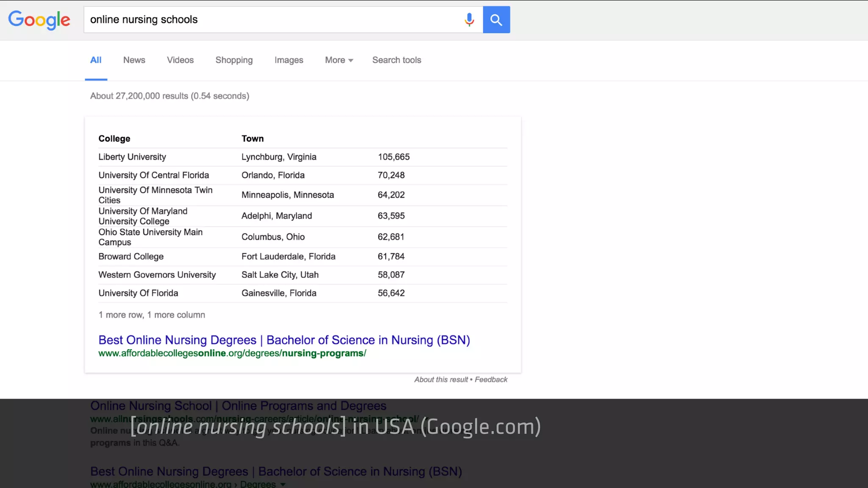Click the Feedback link
This screenshot has height=488, width=868.
point(491,380)
